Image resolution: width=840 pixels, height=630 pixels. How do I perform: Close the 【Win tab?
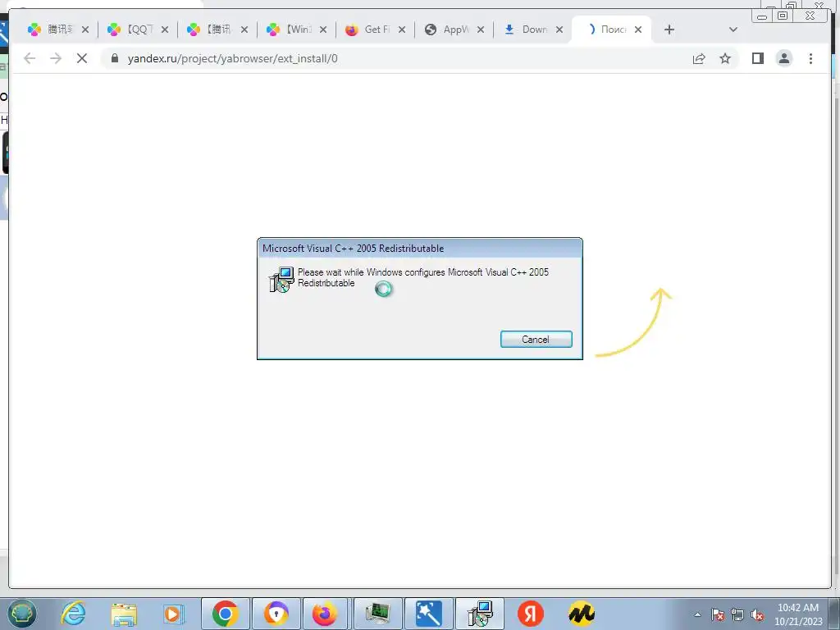pos(323,30)
